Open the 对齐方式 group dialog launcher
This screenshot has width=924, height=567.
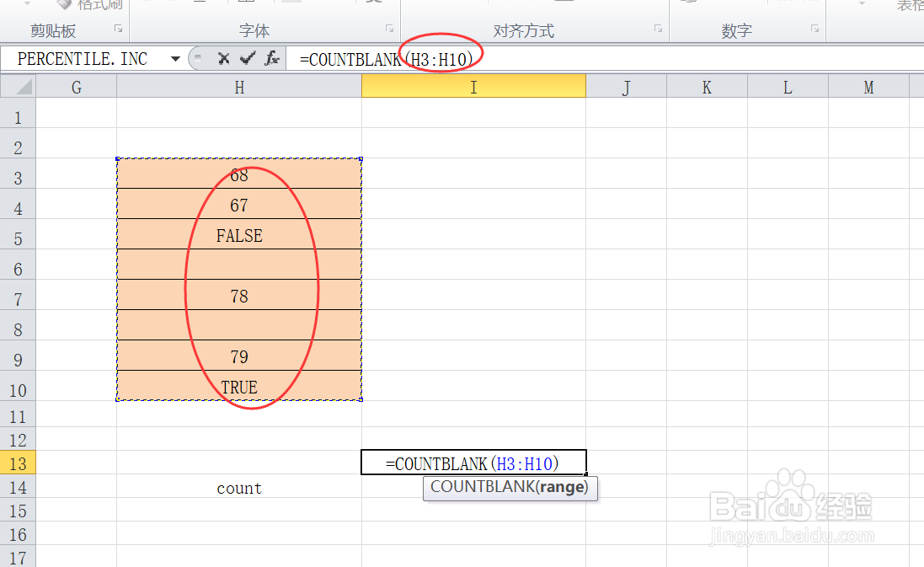click(657, 28)
